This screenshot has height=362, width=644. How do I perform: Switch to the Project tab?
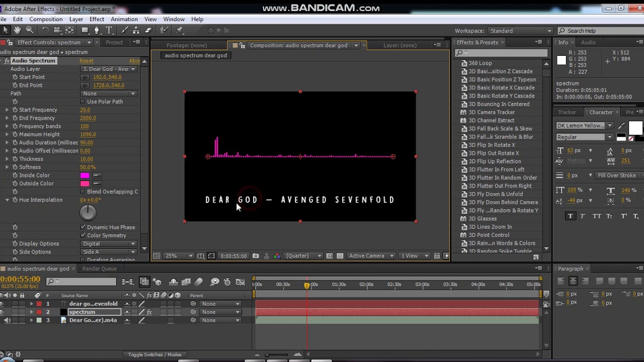pyautogui.click(x=114, y=42)
